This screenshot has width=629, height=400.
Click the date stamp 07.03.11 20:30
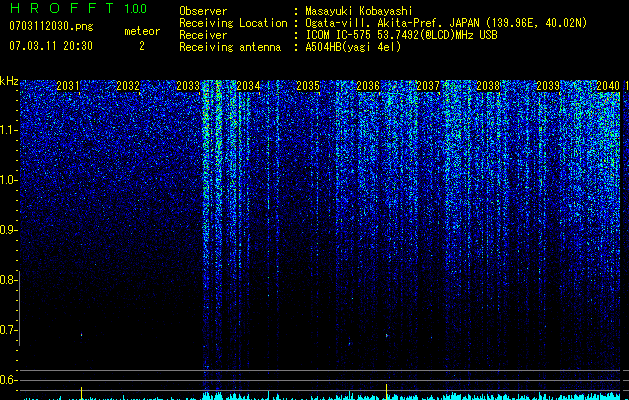point(51,46)
